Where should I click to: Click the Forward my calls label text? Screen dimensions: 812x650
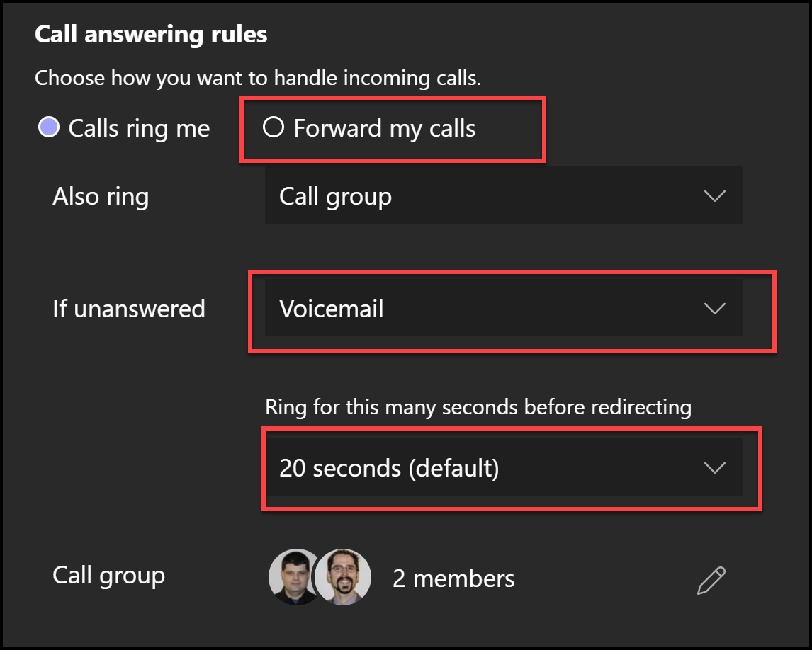click(384, 128)
